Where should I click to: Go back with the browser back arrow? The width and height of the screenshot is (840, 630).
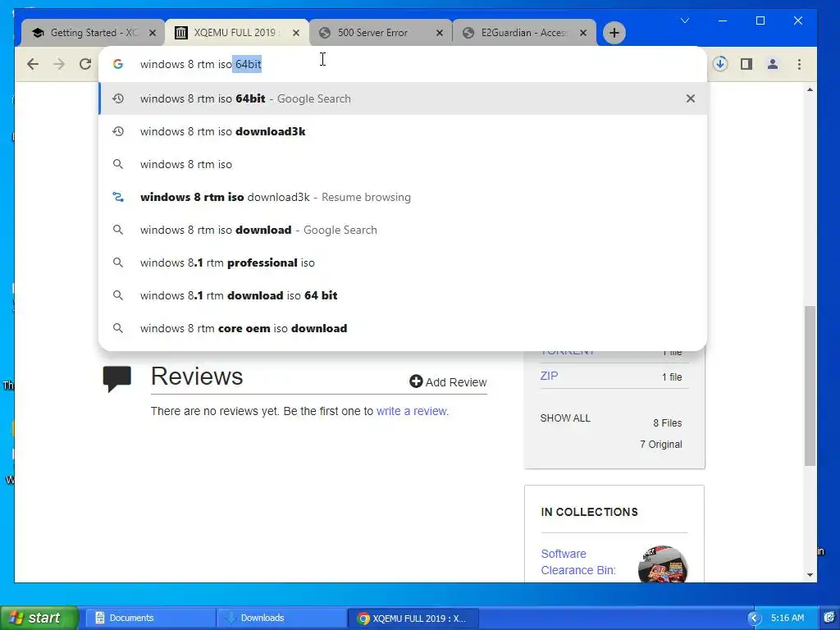click(x=33, y=64)
